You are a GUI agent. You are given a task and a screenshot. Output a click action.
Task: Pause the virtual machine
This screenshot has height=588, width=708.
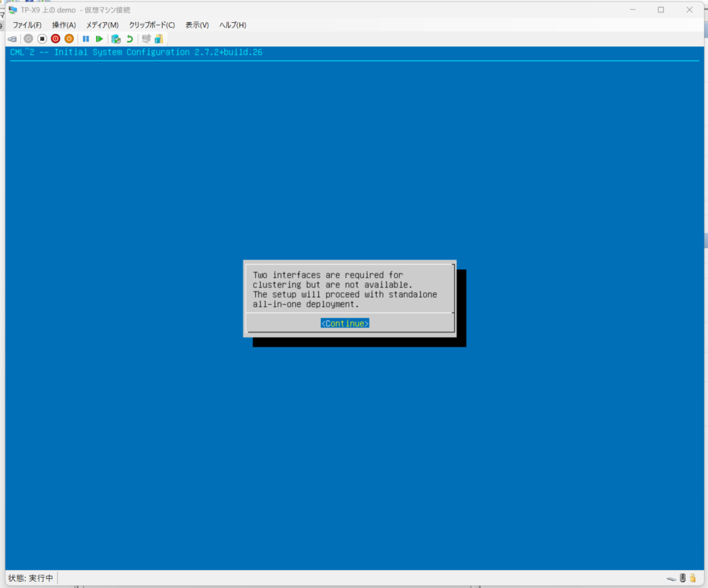pyautogui.click(x=86, y=39)
